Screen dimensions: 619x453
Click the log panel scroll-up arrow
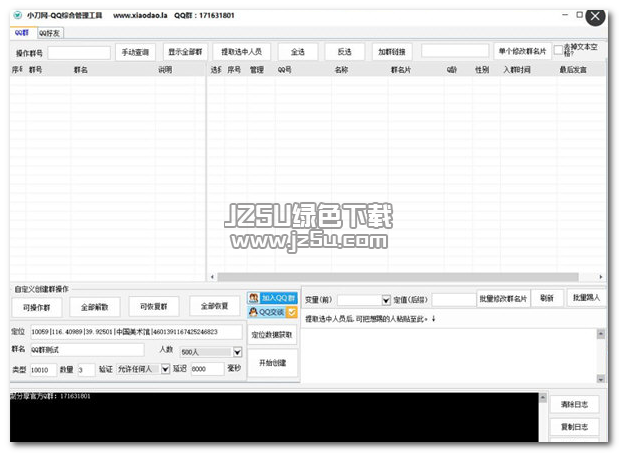tap(543, 397)
